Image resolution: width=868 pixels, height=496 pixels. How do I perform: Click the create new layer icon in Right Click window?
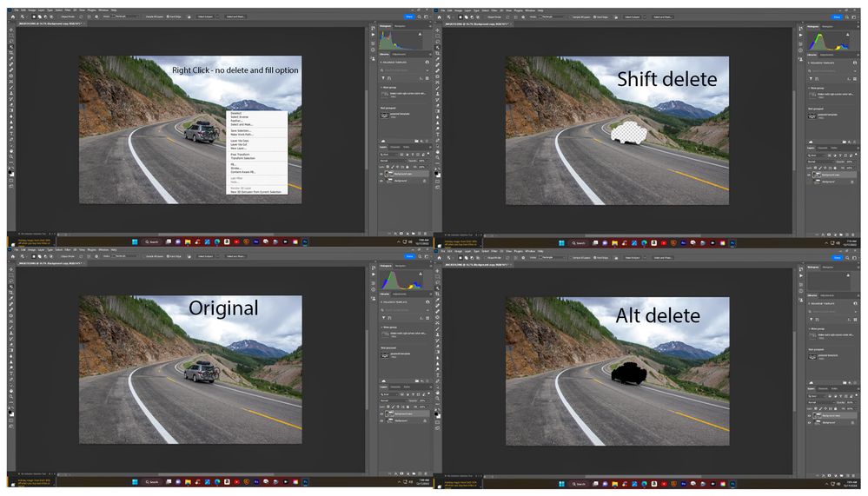point(420,234)
